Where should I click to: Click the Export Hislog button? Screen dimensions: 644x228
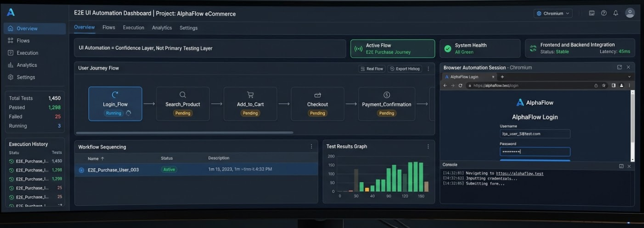(x=405, y=69)
